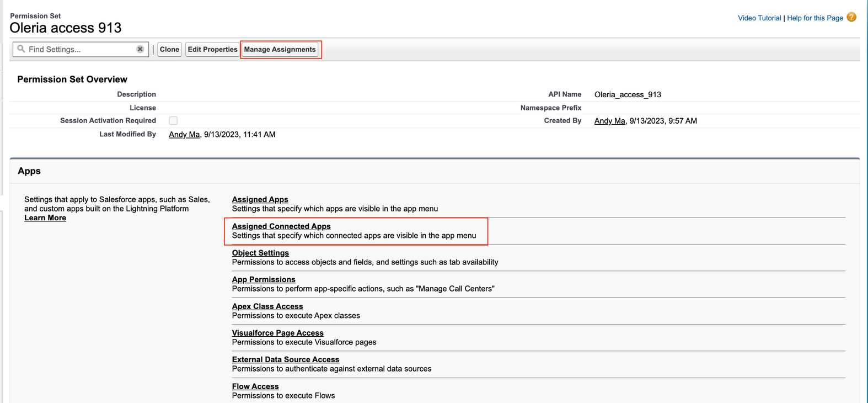Select the API name value Oleria_access_913
868x403 pixels.
[x=628, y=94]
